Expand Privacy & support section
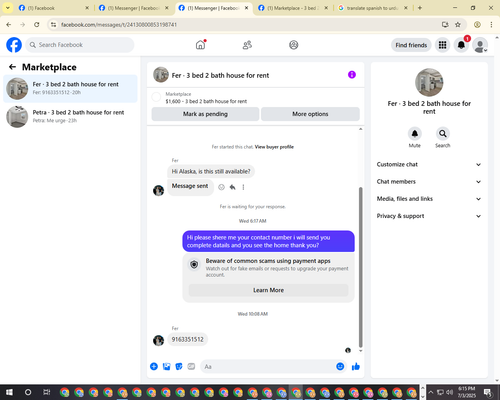Viewport: 500px width, 400px height. (x=429, y=216)
